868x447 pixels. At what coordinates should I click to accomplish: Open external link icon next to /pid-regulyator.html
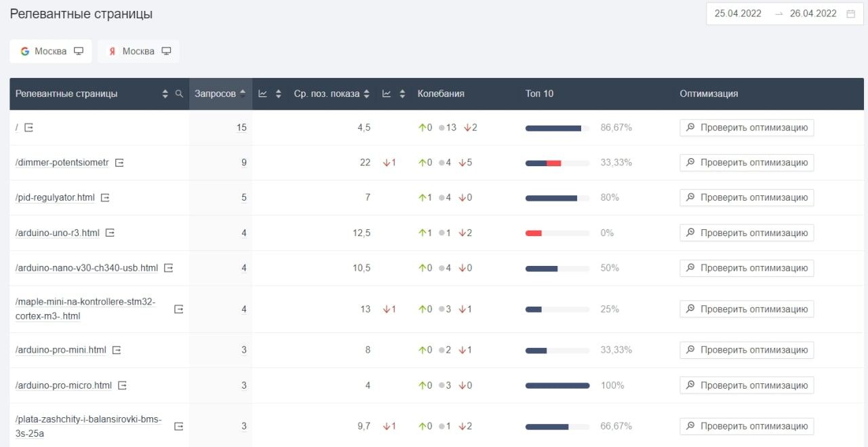click(x=105, y=198)
